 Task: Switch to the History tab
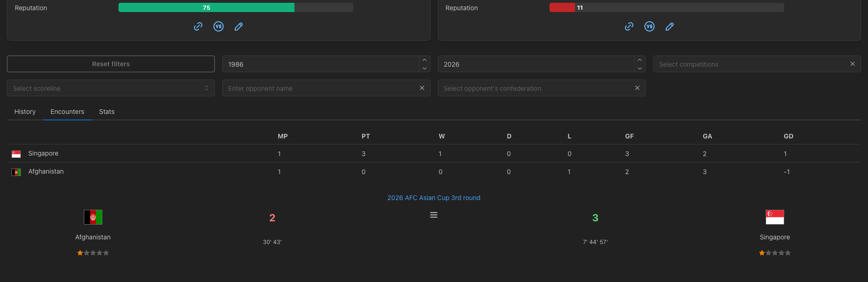[x=25, y=112]
